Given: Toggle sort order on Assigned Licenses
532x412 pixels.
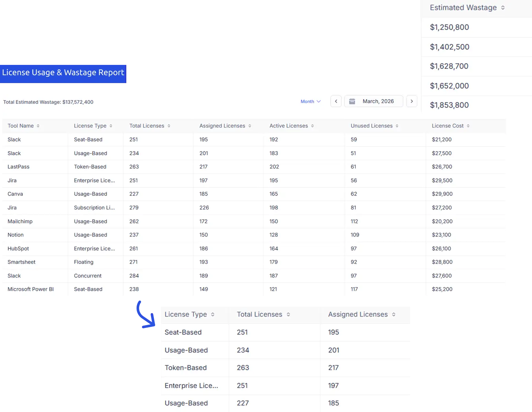Looking at the screenshot, I should (x=250, y=126).
